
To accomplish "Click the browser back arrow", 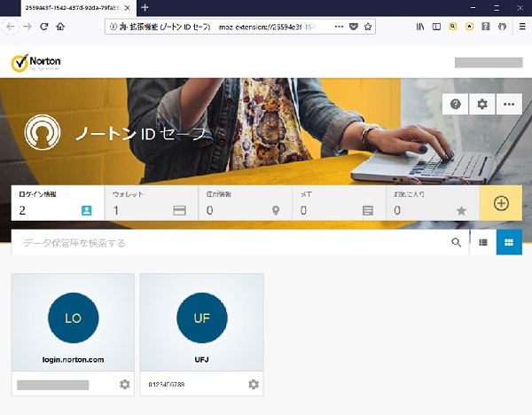I will tap(11, 27).
